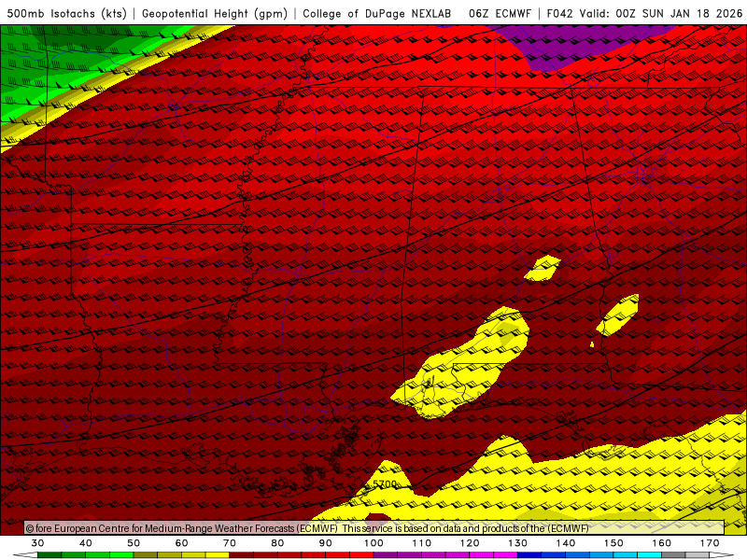Click the '5700' height contour label

385,483
